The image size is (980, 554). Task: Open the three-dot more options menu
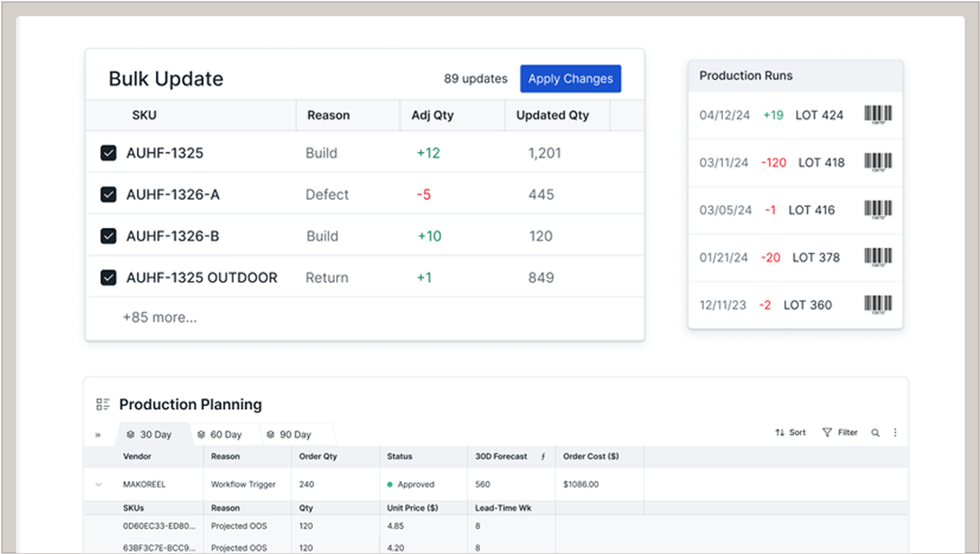point(895,433)
